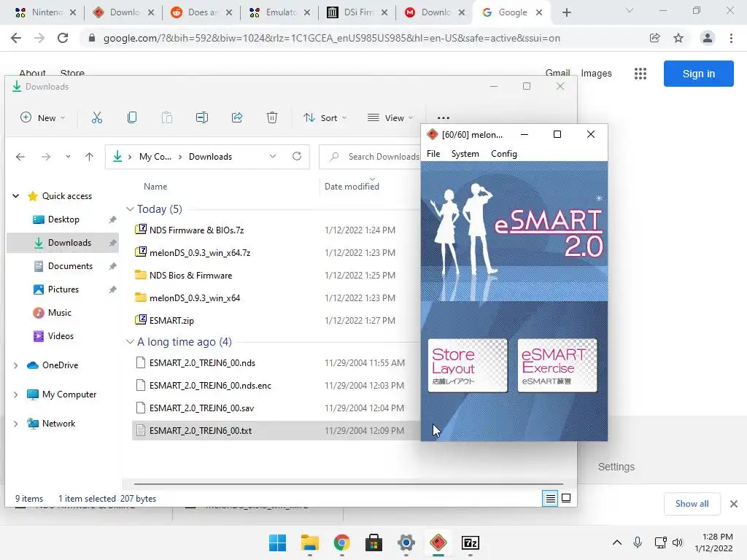The height and width of the screenshot is (560, 747).
Task: Collapse the A long time ago group
Action: [x=130, y=342]
